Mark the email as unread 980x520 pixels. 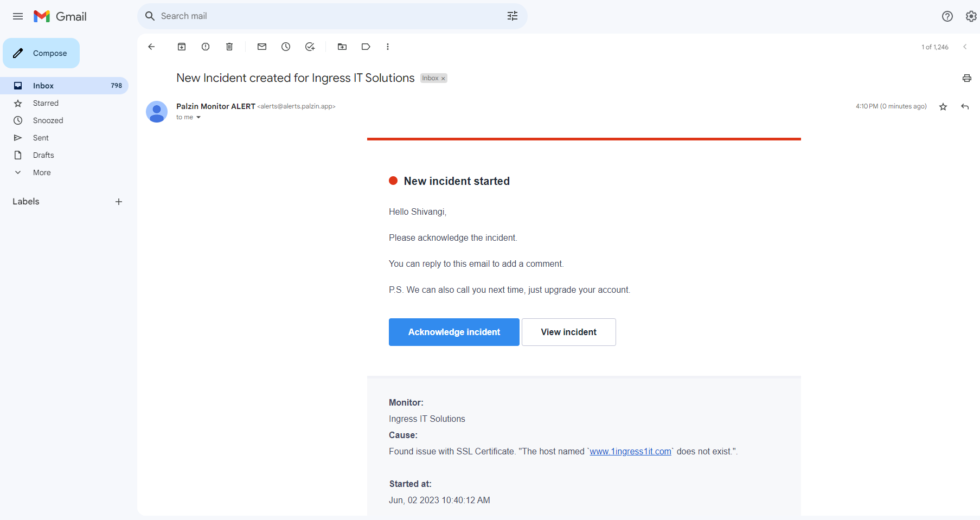tap(262, 47)
